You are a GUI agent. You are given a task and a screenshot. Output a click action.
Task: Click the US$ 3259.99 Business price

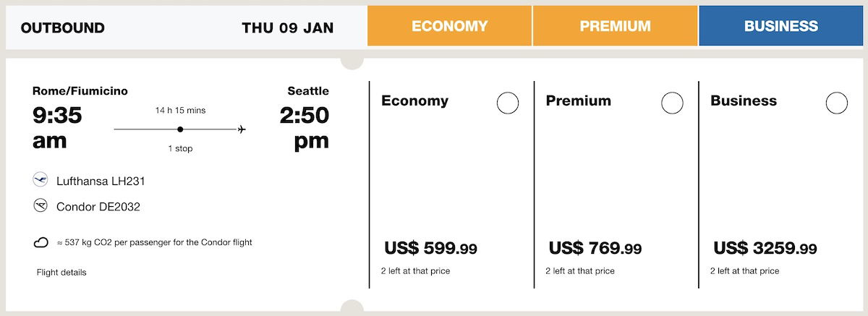click(x=765, y=249)
